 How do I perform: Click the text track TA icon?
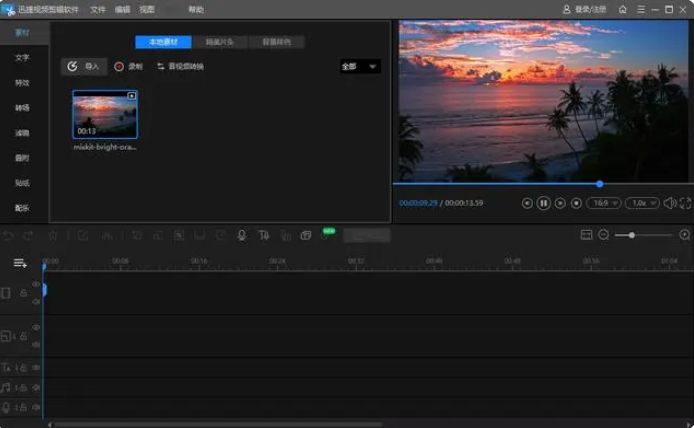(6, 367)
